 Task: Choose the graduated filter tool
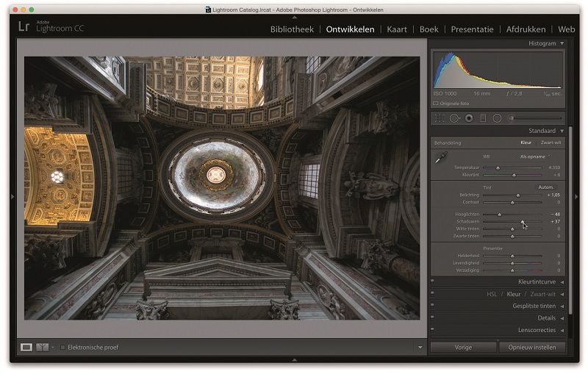click(483, 118)
